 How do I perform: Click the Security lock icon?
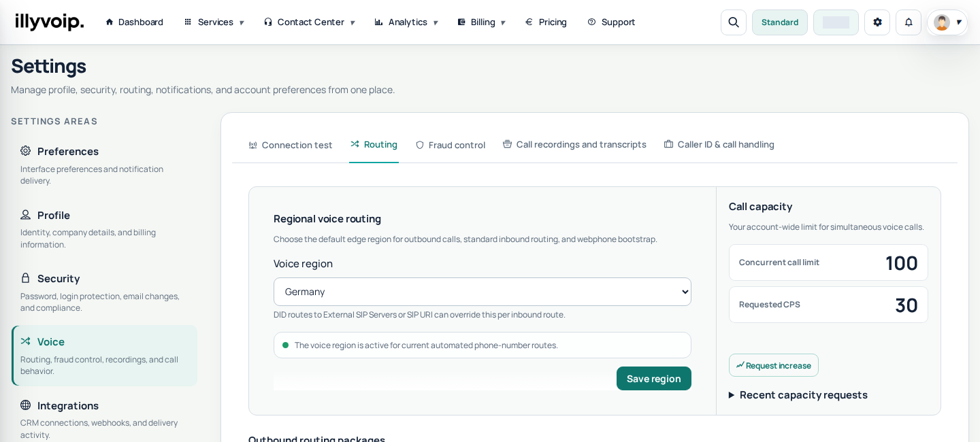26,278
